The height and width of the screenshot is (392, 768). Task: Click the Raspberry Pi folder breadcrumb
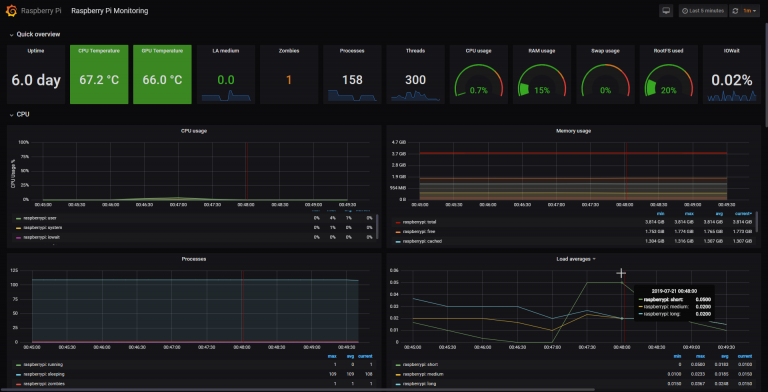41,11
